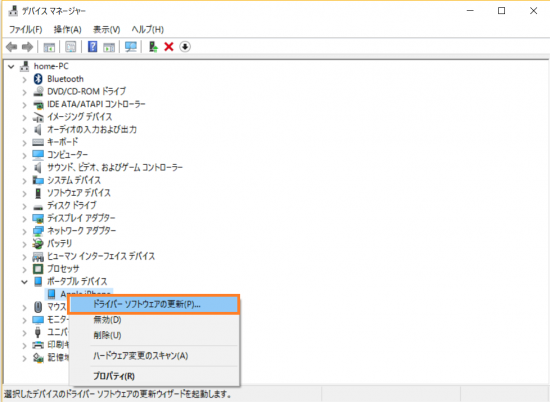550x402 pixels.
Task: Select the ディスク ドライブ row
Action: (72, 206)
